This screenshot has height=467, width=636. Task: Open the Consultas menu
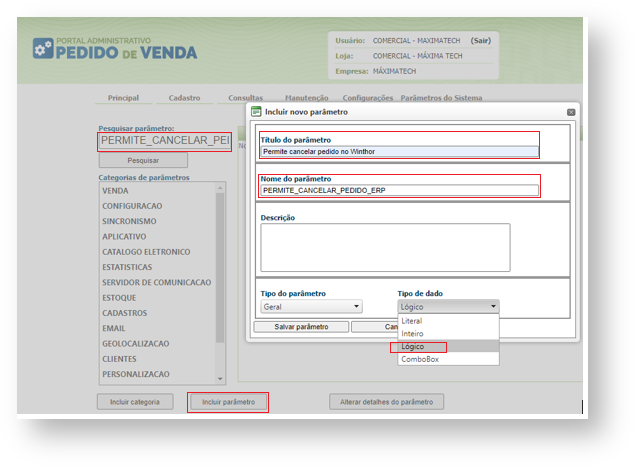click(245, 98)
